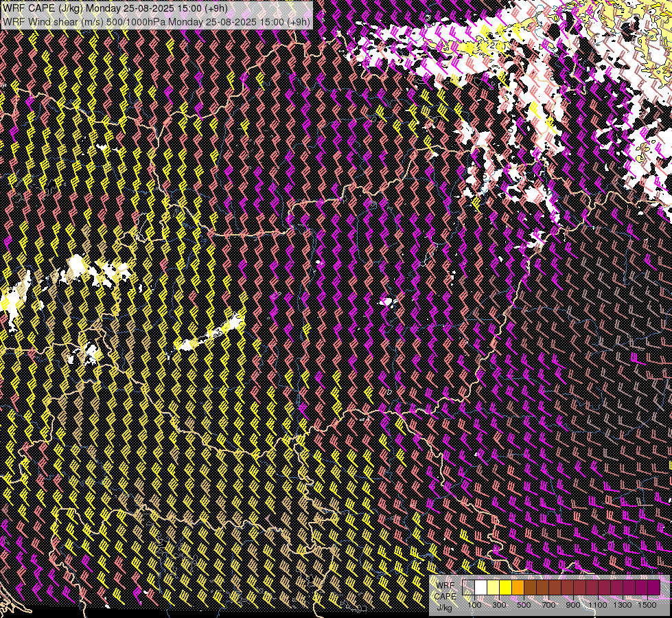Viewport: 672px width, 618px height.
Task: Click the "WRF Wind shear (m/s) 500/1000hPa" title line
Action: pos(156,21)
